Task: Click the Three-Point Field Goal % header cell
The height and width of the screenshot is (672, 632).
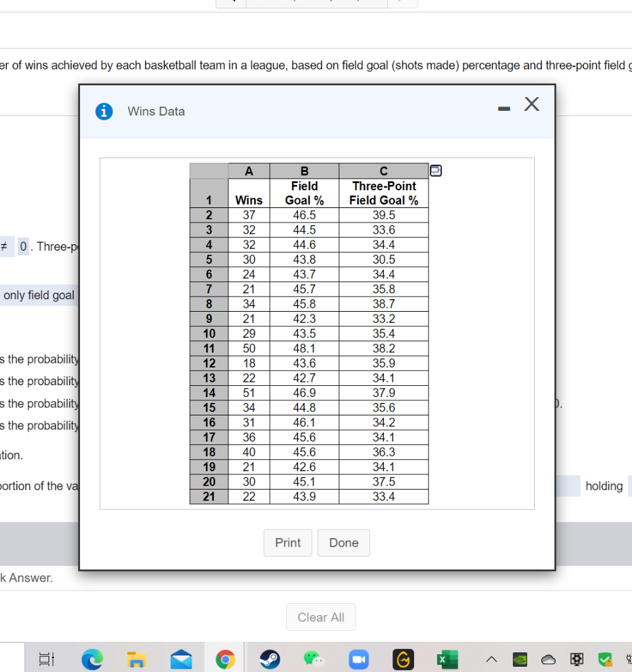Action: tap(383, 194)
